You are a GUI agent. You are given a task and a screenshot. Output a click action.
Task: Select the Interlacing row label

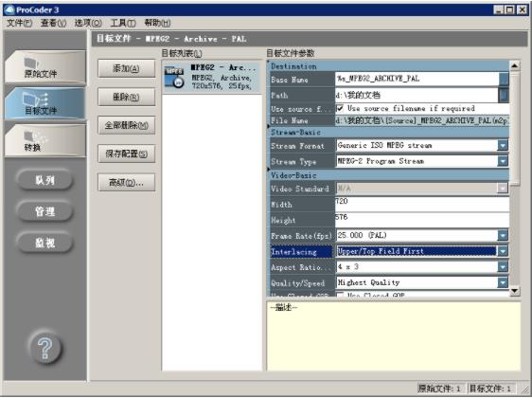point(301,251)
